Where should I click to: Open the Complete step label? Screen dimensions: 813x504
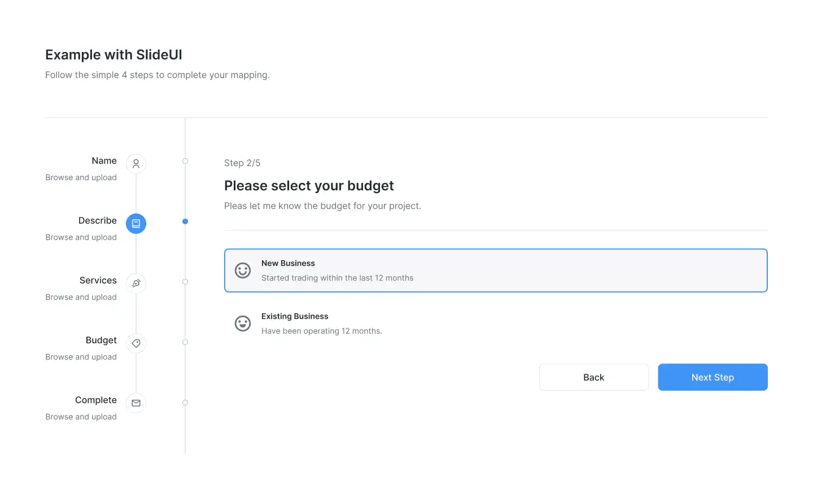click(95, 400)
